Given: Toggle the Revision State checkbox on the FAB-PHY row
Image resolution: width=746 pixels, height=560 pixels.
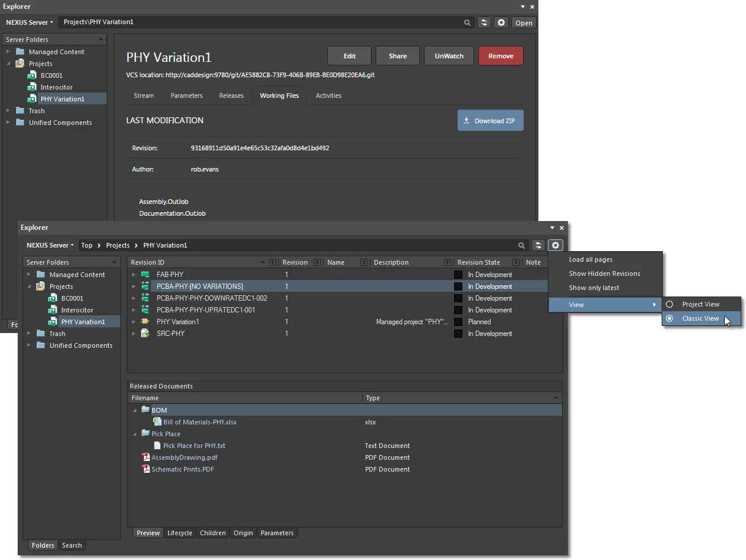Looking at the screenshot, I should (x=458, y=274).
